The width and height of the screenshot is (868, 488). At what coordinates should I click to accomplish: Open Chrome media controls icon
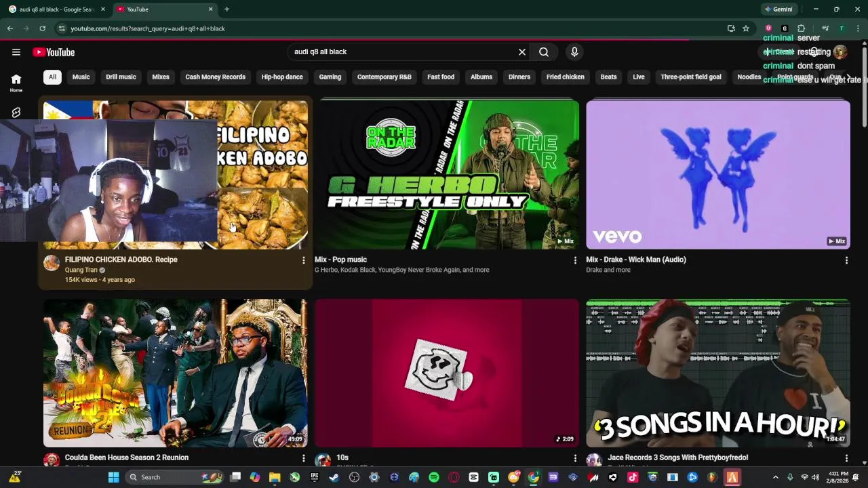click(x=825, y=28)
